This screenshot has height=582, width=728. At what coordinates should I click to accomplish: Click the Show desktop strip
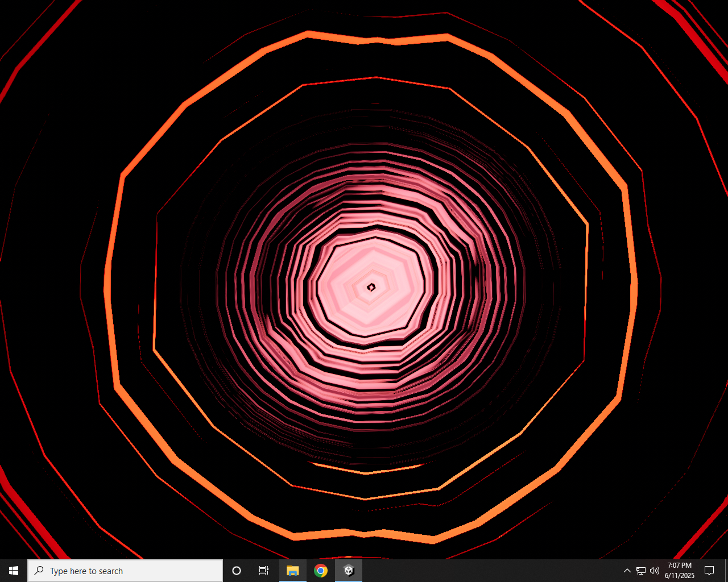[x=726, y=571]
